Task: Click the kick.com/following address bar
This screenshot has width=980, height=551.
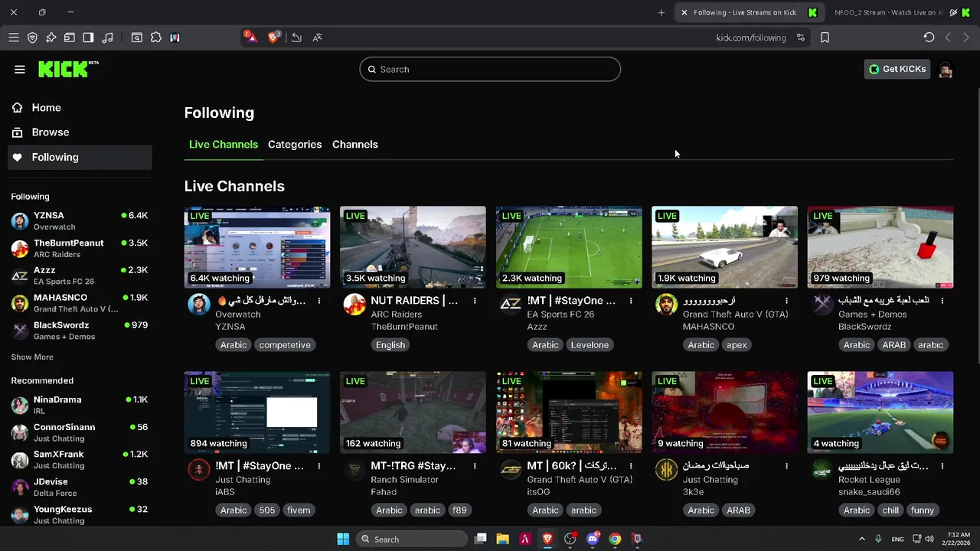Action: tap(750, 37)
